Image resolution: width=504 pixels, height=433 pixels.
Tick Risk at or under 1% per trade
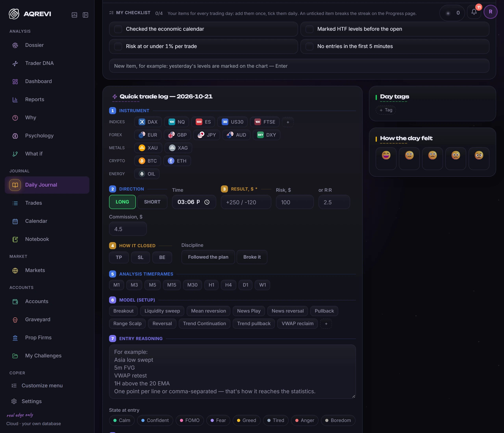coord(118,46)
